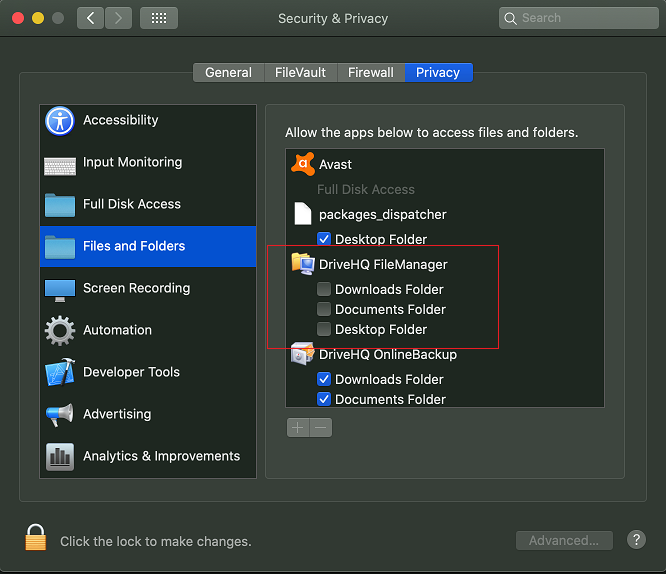
Task: Click the Advertising megaphone icon
Action: 59,415
